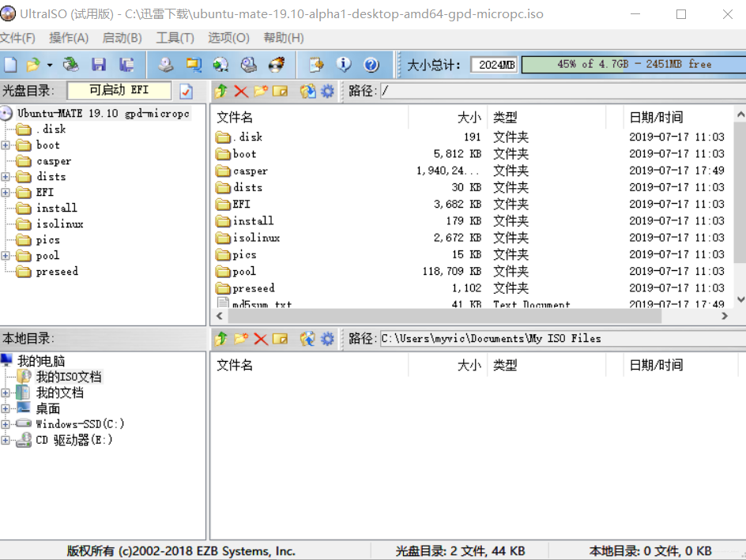Sort ISO file list by 文件名 column

pos(309,118)
